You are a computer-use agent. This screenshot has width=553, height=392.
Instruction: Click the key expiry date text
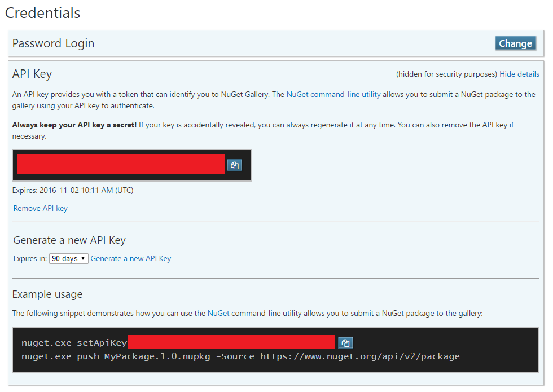click(73, 191)
